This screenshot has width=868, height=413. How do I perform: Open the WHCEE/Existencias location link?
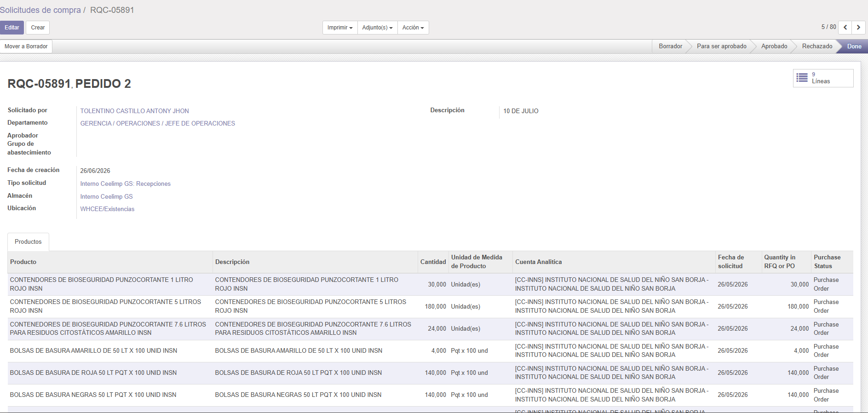[x=107, y=209]
